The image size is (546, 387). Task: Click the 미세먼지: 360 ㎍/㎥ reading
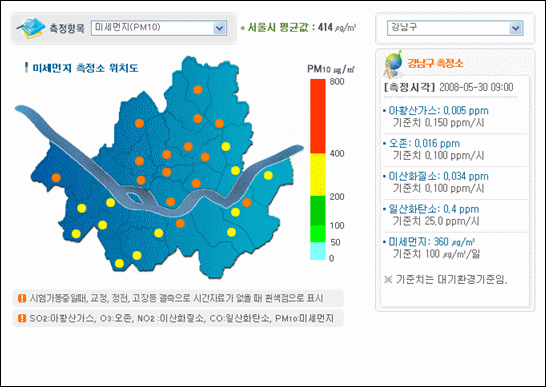coord(431,242)
